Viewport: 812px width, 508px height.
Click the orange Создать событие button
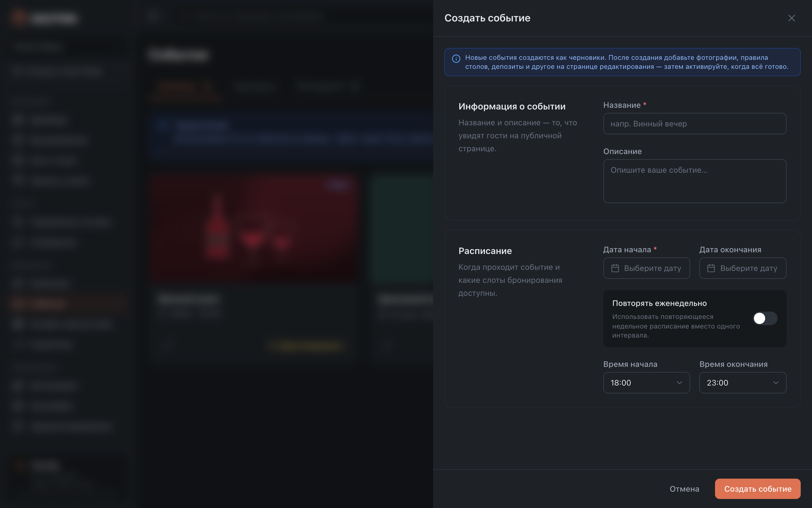pyautogui.click(x=758, y=489)
